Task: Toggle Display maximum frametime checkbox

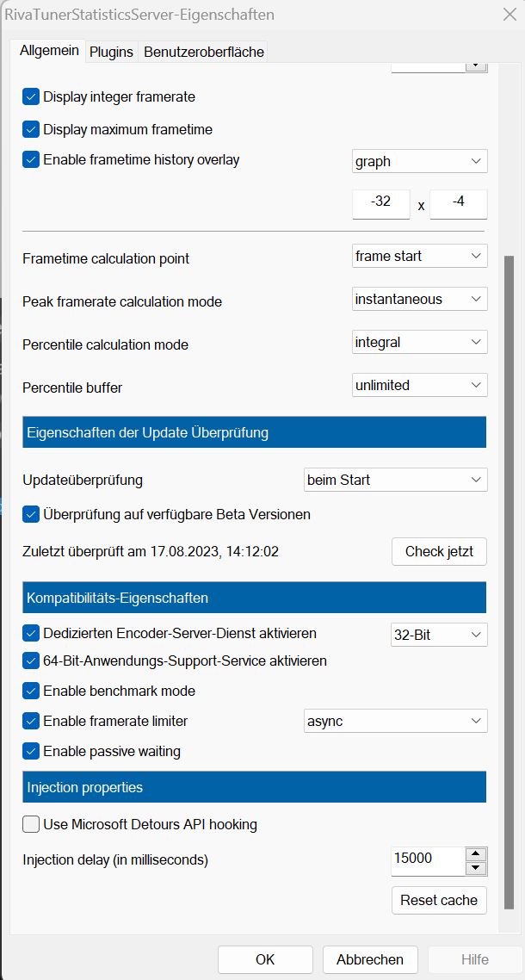Action: 31,129
